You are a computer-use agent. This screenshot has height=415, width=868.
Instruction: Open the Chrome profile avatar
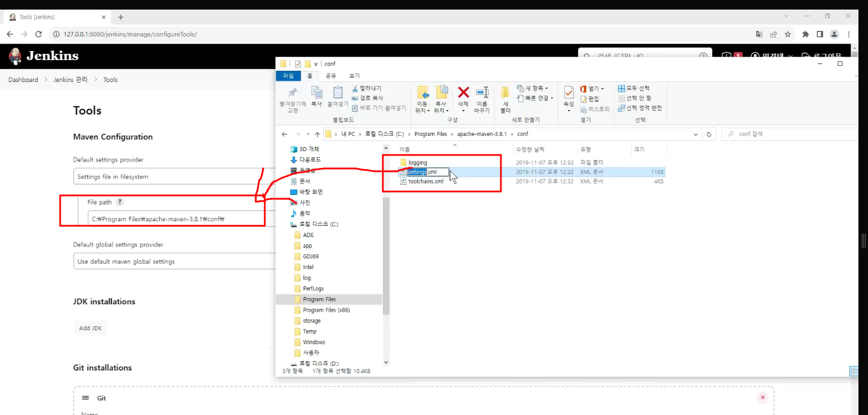coord(834,34)
